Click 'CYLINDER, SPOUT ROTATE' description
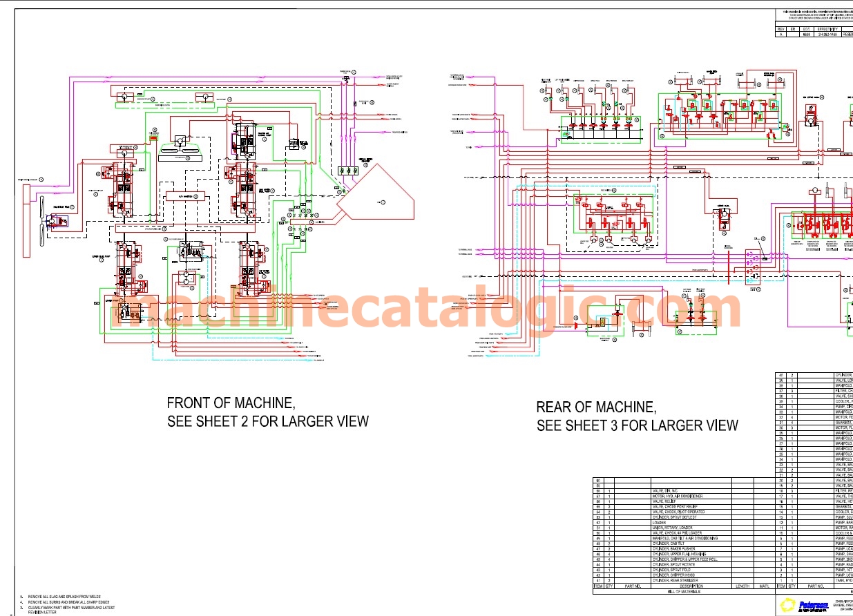Screen dimensions: 853x616 673,565
